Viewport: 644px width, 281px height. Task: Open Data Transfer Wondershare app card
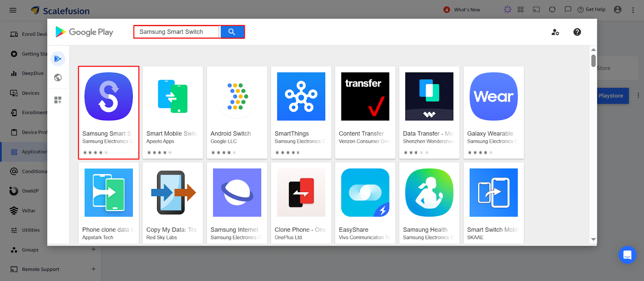pos(429,113)
